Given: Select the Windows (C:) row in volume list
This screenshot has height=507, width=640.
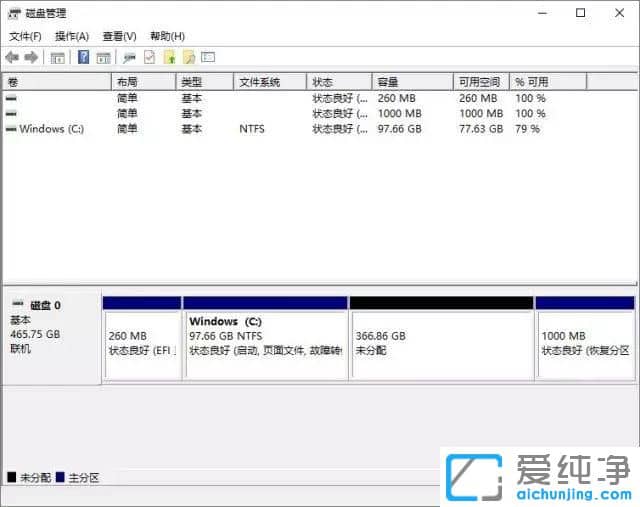Looking at the screenshot, I should pyautogui.click(x=51, y=129).
